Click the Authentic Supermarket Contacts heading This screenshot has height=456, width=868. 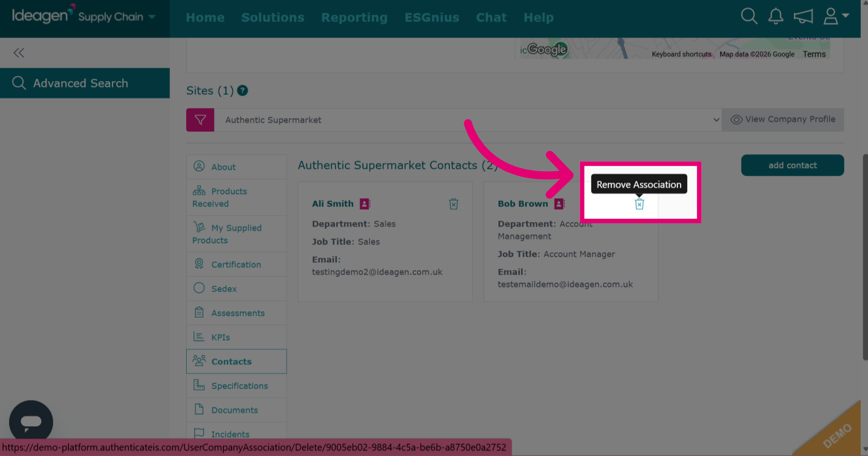(x=398, y=165)
